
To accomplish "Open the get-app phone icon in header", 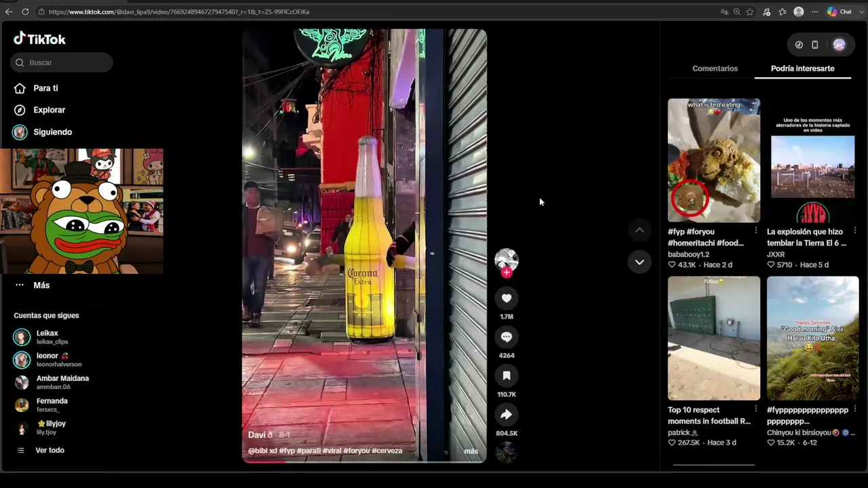I will click(x=815, y=45).
